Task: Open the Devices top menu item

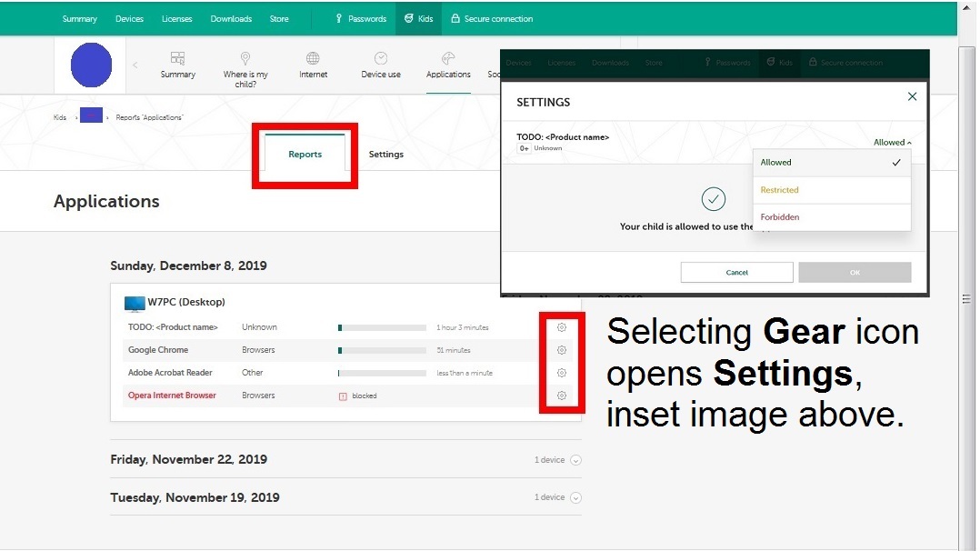Action: tap(129, 19)
